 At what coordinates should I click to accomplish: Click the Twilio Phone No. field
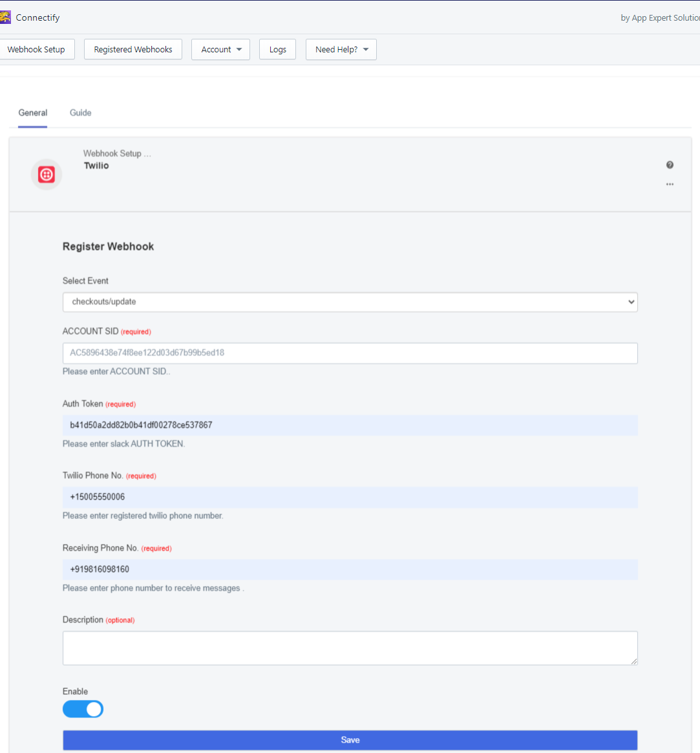(x=350, y=498)
